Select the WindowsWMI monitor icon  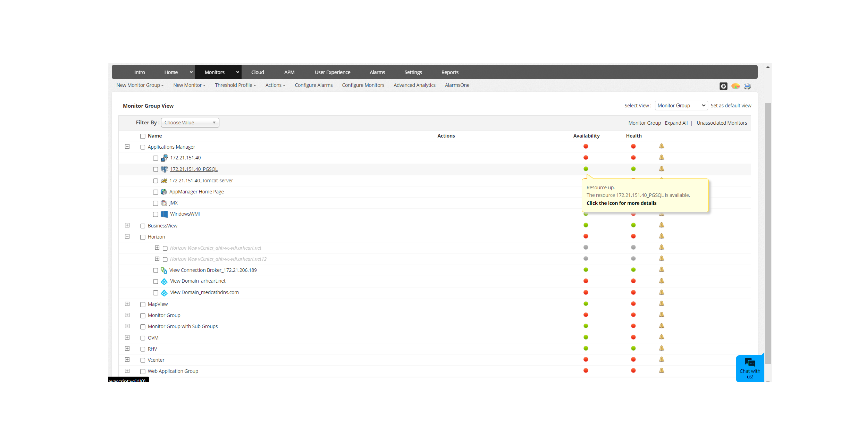pos(164,214)
